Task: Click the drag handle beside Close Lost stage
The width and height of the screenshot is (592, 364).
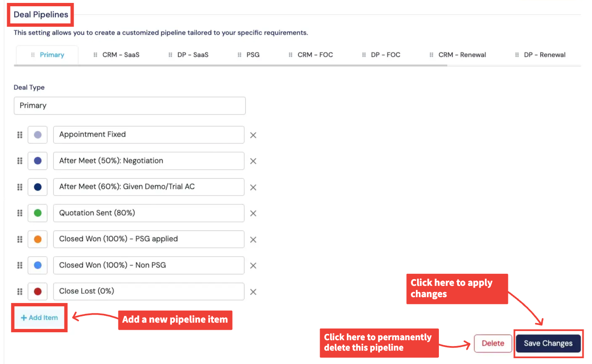Action: (x=19, y=291)
